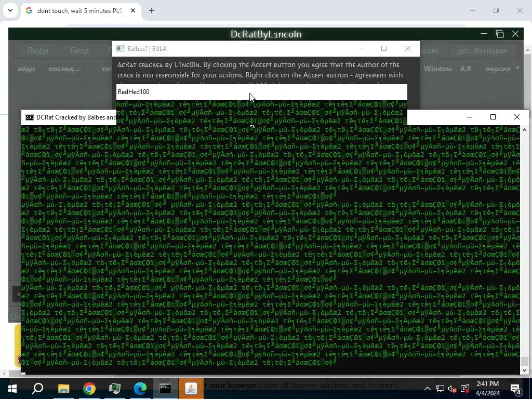Minimize the DCRat Cracked console window
This screenshot has width=532, height=399.
(x=470, y=117)
